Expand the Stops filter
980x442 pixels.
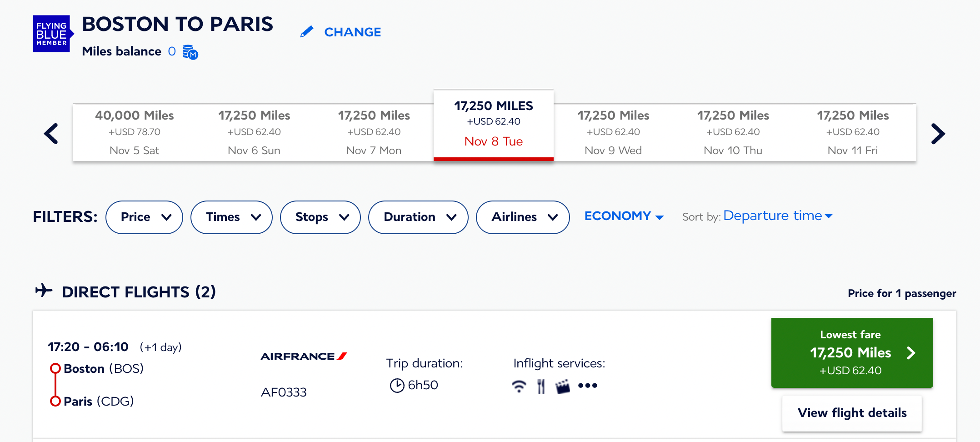pyautogui.click(x=320, y=217)
